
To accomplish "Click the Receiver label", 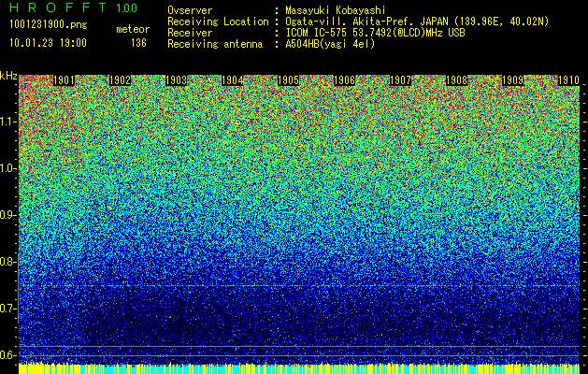I will [190, 33].
